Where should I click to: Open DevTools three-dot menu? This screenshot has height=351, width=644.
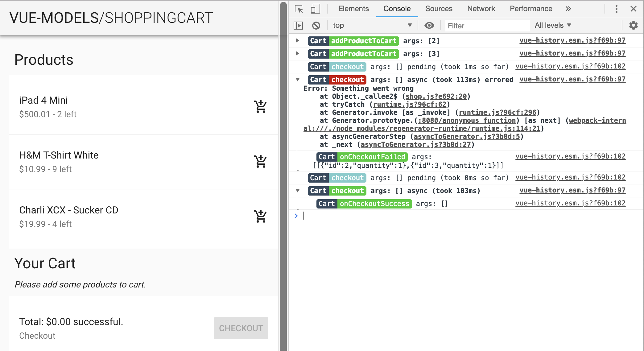click(616, 9)
